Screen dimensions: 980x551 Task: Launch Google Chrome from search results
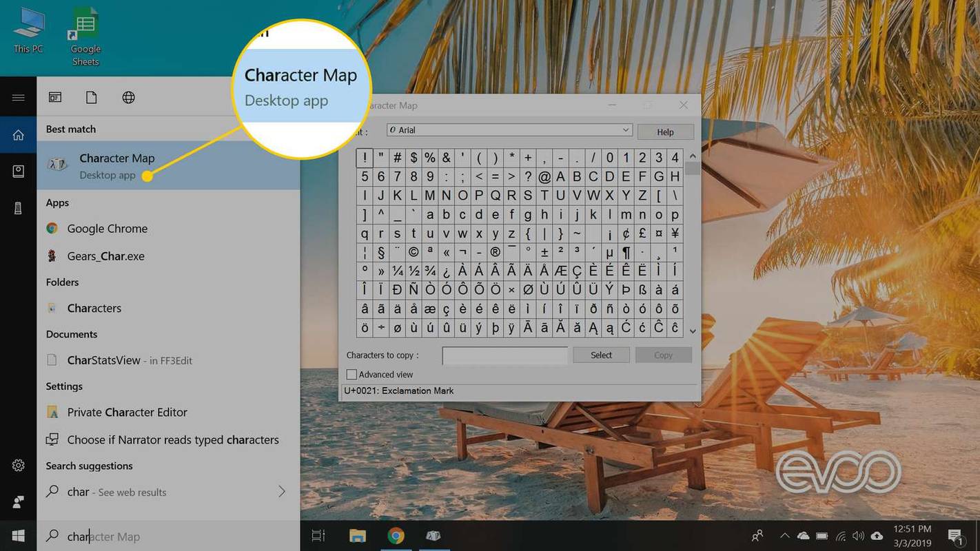(x=168, y=229)
